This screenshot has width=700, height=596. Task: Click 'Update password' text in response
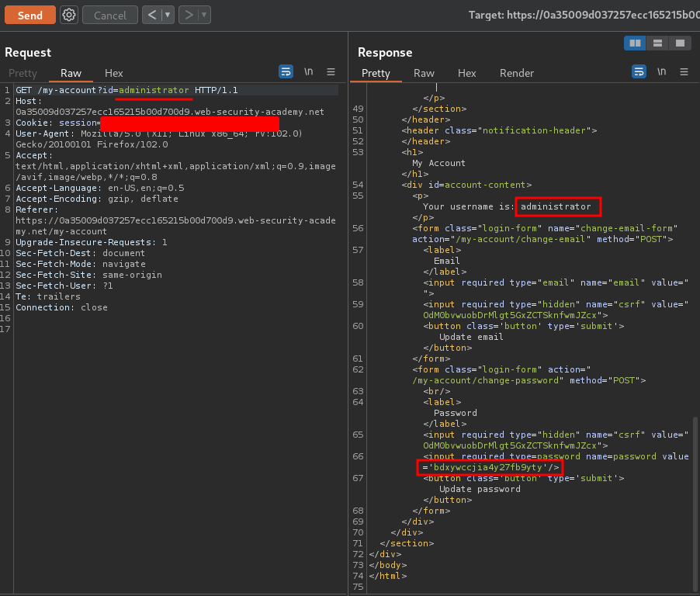point(480,489)
